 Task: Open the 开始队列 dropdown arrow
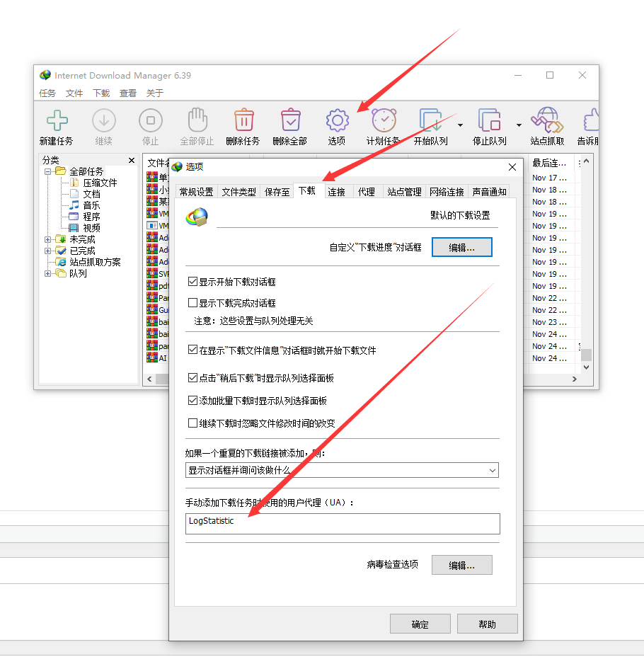(460, 125)
